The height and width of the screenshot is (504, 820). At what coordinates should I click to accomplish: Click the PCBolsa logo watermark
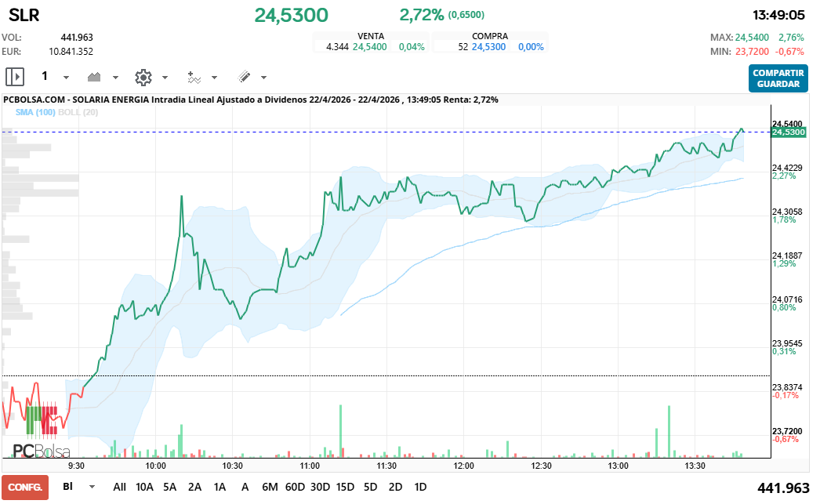(41, 451)
